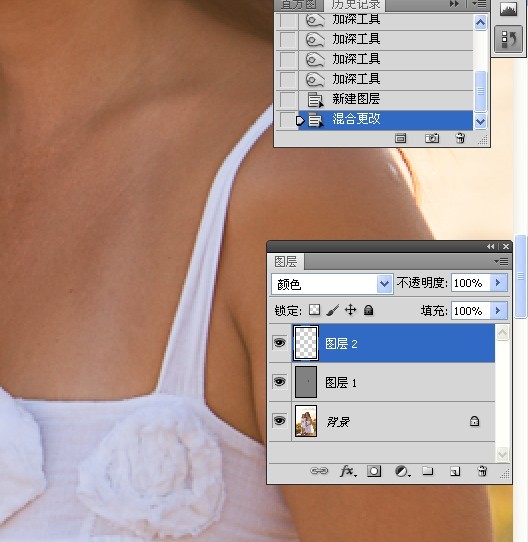
Task: Create new layer icon
Action: click(455, 471)
